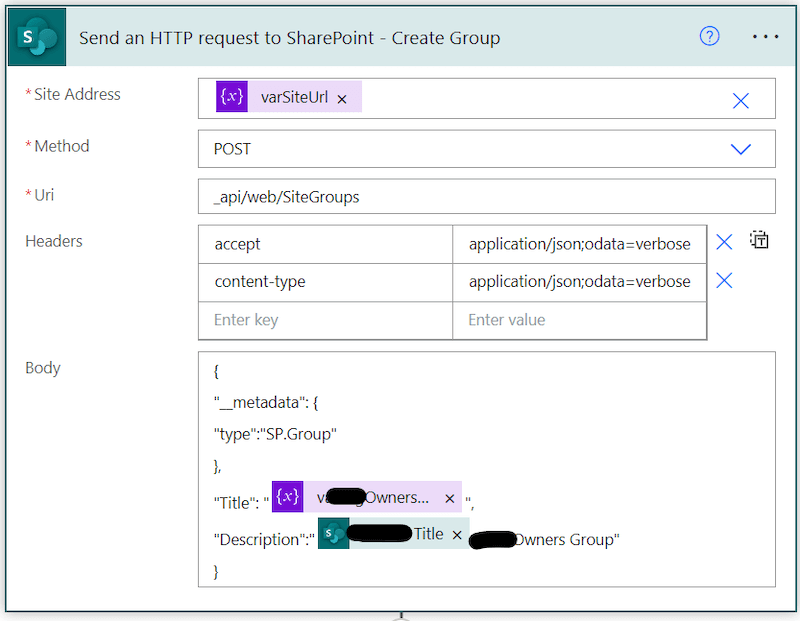
Task: Click the content-type header value cell
Action: [x=579, y=282]
